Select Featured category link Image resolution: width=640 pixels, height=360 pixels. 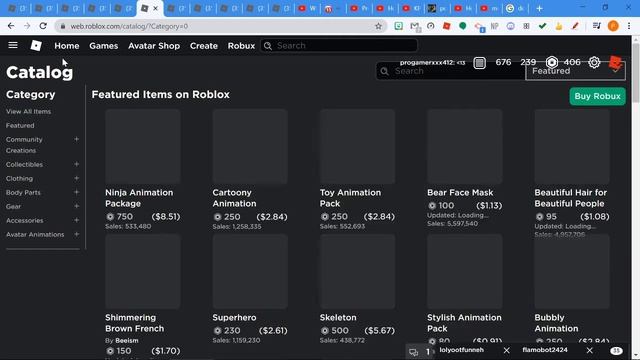[20, 125]
